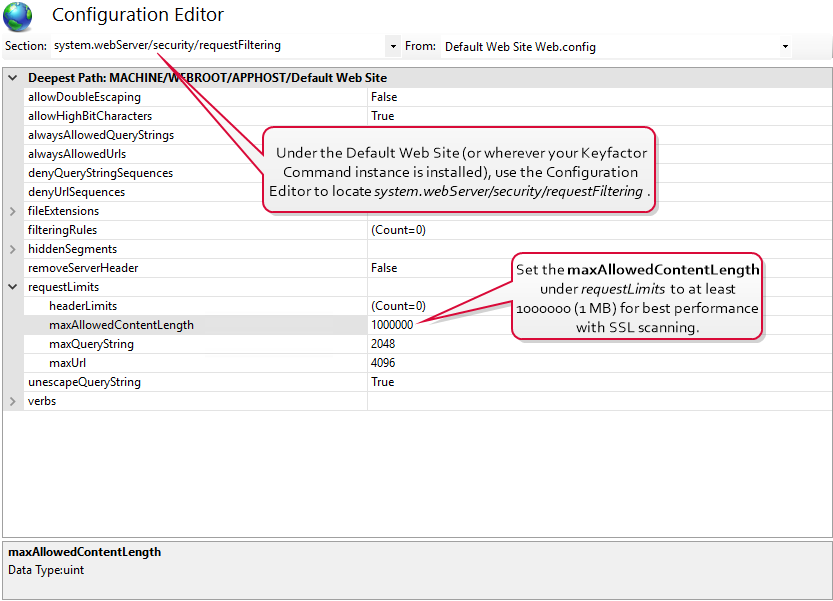This screenshot has width=833, height=601.
Task: Select the allowDoubleEscaping property row
Action: pos(84,97)
